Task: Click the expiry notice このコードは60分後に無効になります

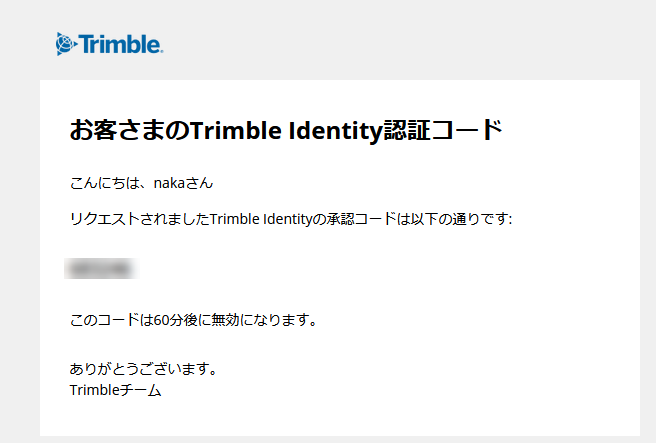Action: pyautogui.click(x=193, y=320)
